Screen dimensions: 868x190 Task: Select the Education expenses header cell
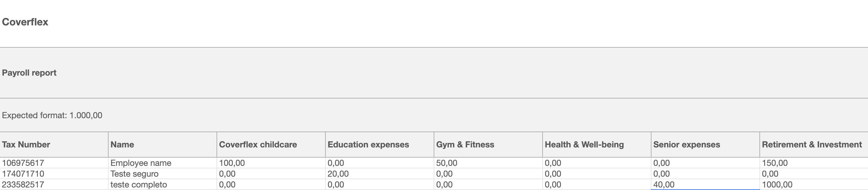pyautogui.click(x=380, y=145)
